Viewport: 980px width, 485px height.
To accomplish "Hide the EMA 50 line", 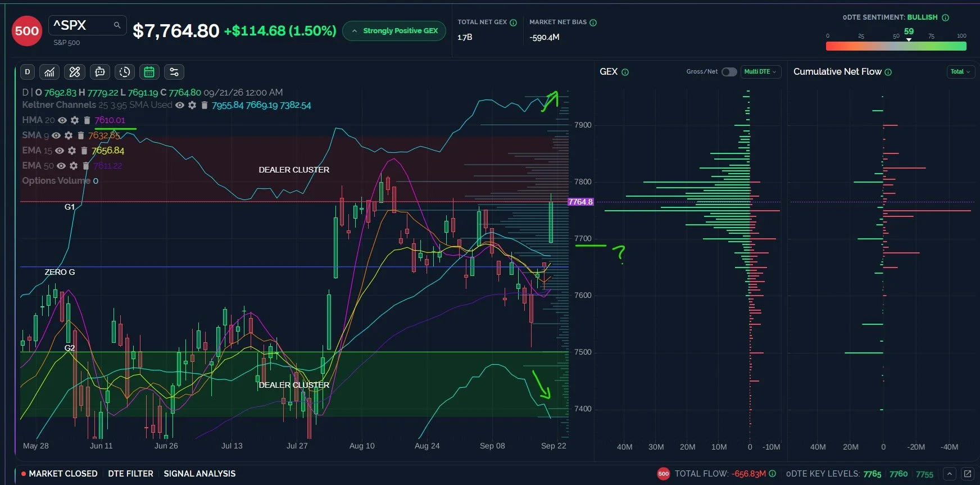I will click(x=61, y=166).
